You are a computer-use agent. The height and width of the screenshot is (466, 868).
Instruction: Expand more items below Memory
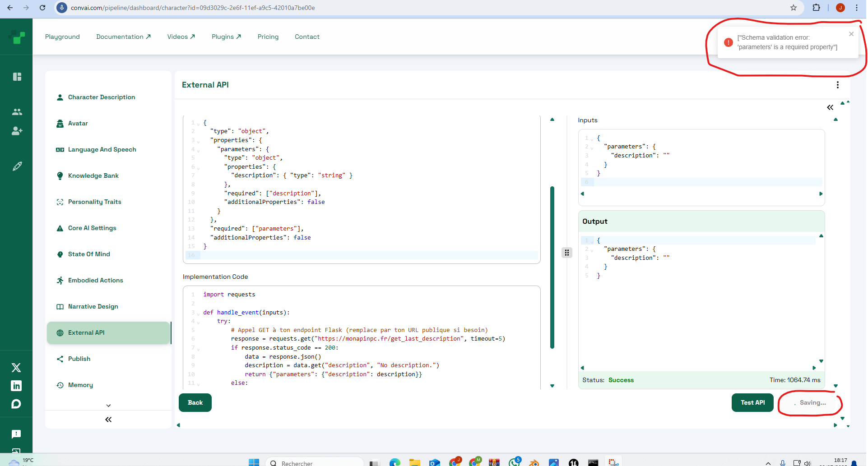[108, 406]
